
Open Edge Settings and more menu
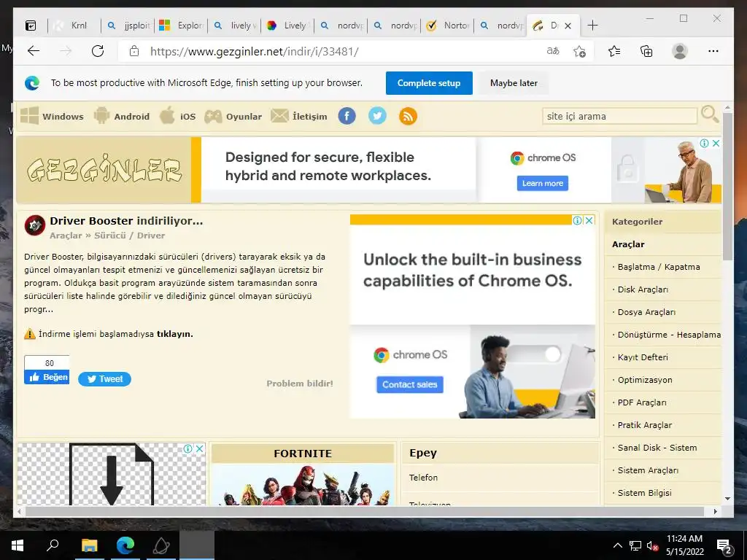click(713, 51)
